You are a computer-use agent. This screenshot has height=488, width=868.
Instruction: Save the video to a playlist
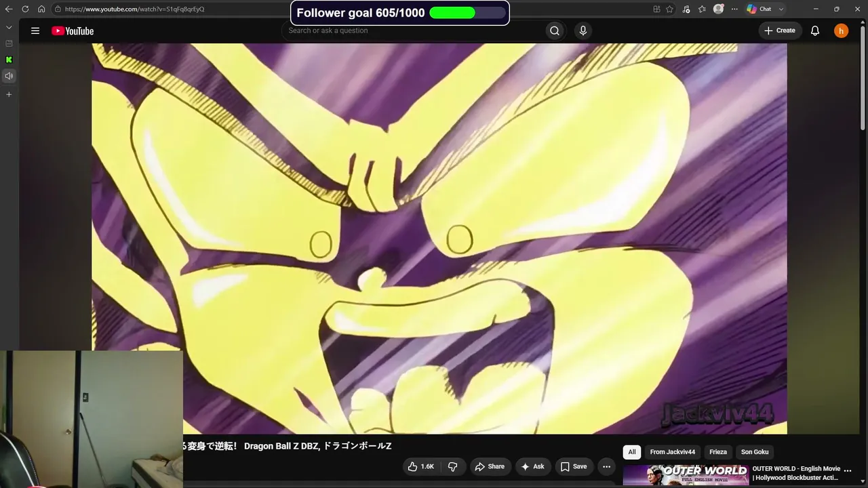tap(574, 466)
